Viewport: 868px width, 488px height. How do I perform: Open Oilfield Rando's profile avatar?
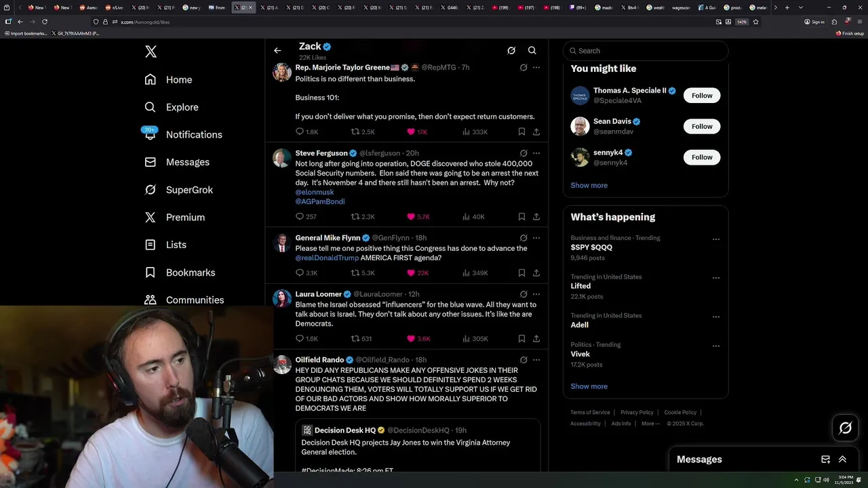click(282, 365)
